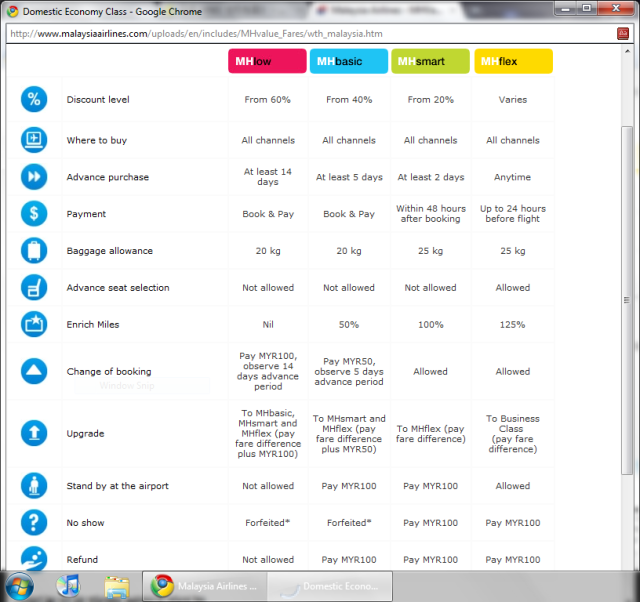Image resolution: width=640 pixels, height=602 pixels.
Task: Click the "Refund" row label
Action: click(x=82, y=560)
